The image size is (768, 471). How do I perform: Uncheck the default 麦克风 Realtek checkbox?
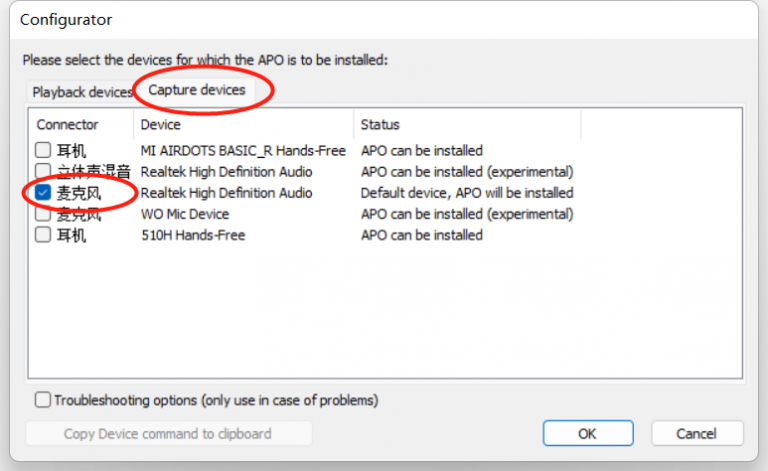tap(43, 193)
